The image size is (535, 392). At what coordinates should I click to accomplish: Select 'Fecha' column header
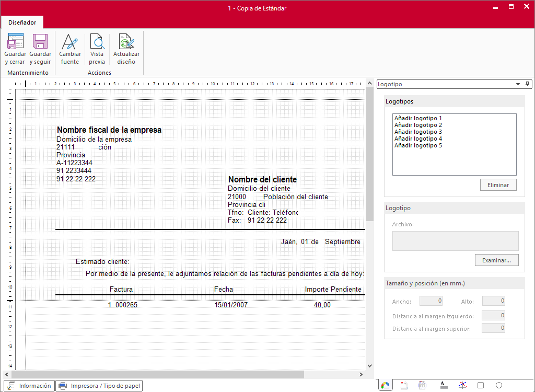point(224,289)
